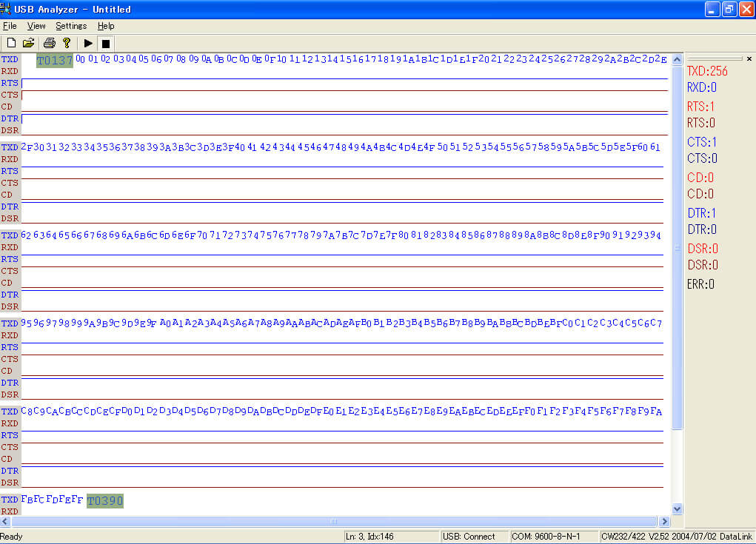Select the T0390 timestamp marker

tap(105, 500)
